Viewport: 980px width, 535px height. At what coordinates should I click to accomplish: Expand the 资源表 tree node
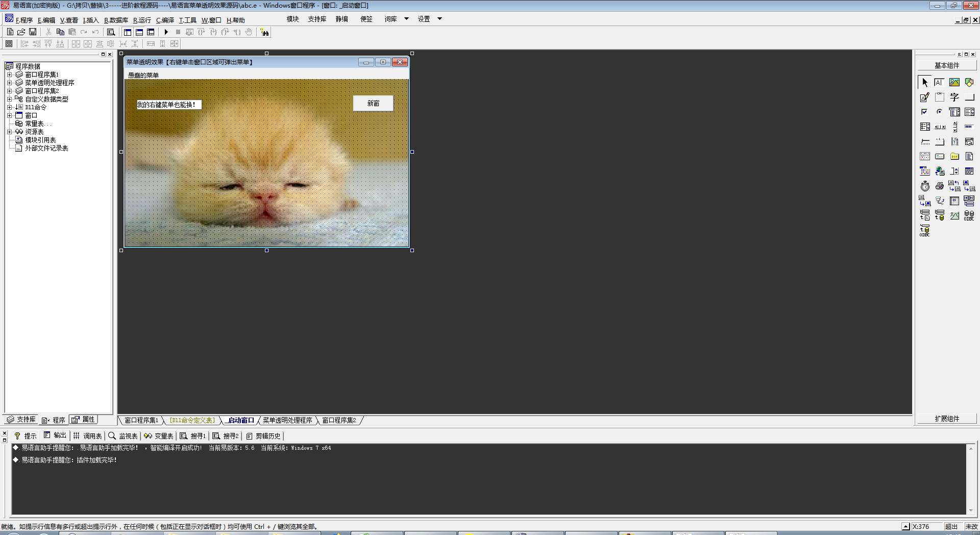click(9, 132)
